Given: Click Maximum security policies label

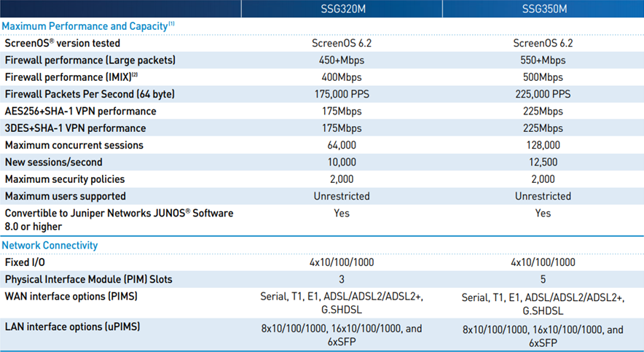Looking at the screenshot, I should [65, 179].
